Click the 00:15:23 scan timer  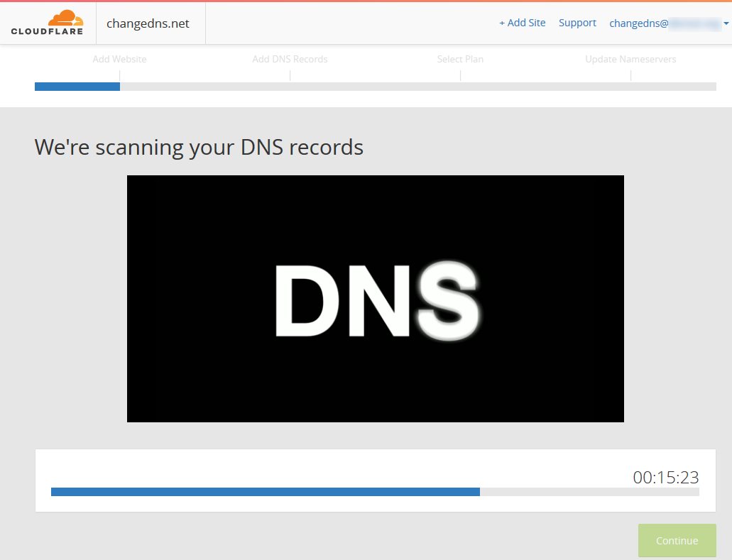[665, 478]
